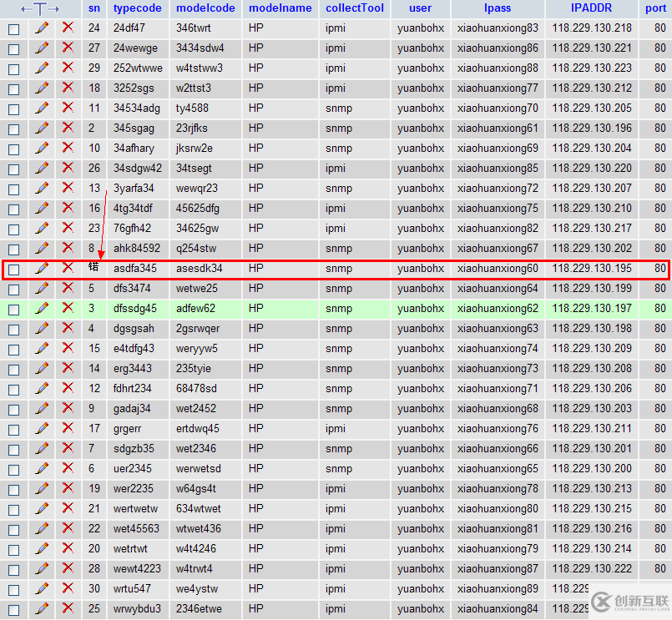Screen dimensions: 672x620
Task: Delete the row with typecode wrtu547
Action: click(x=68, y=588)
